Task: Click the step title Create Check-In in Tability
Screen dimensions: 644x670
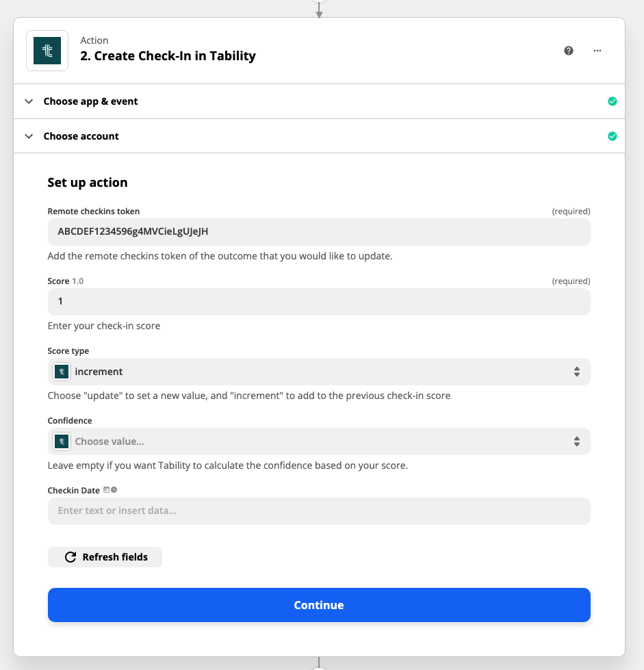Action: click(168, 56)
